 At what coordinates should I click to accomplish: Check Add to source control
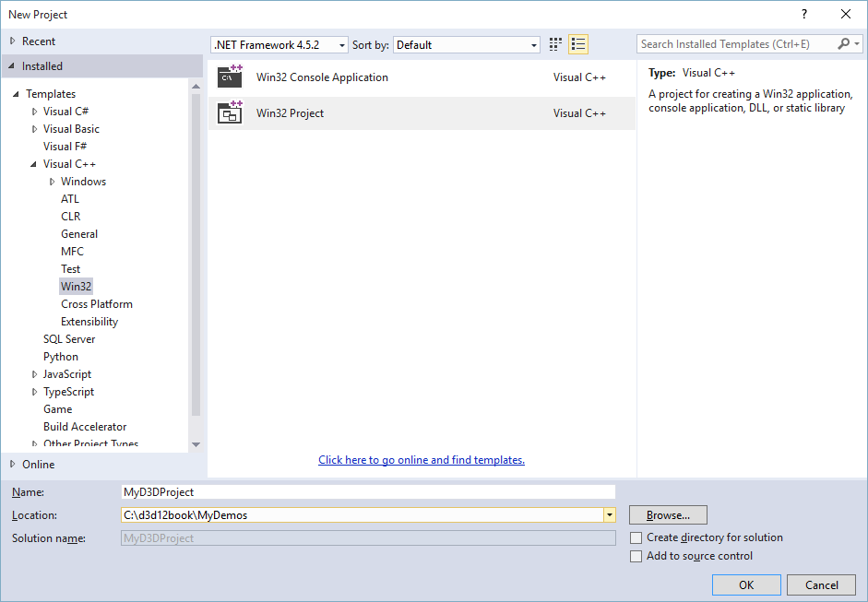click(x=636, y=556)
